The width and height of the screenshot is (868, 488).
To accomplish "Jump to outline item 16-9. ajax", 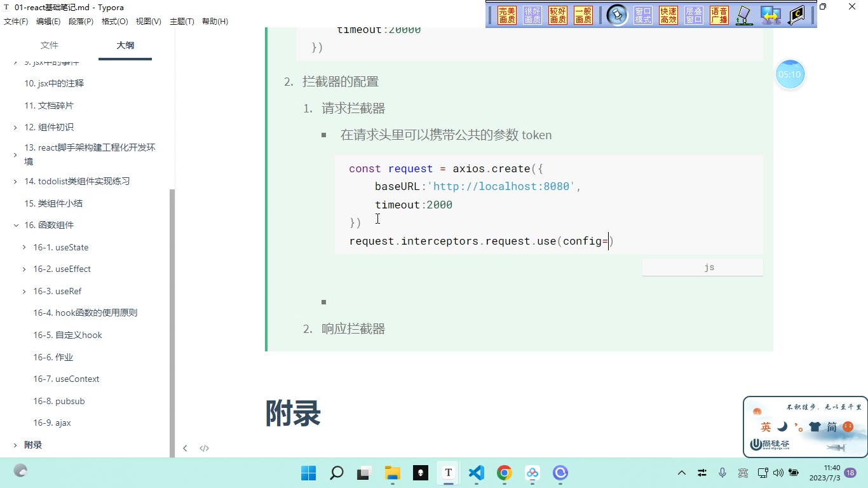I will pos(52,423).
